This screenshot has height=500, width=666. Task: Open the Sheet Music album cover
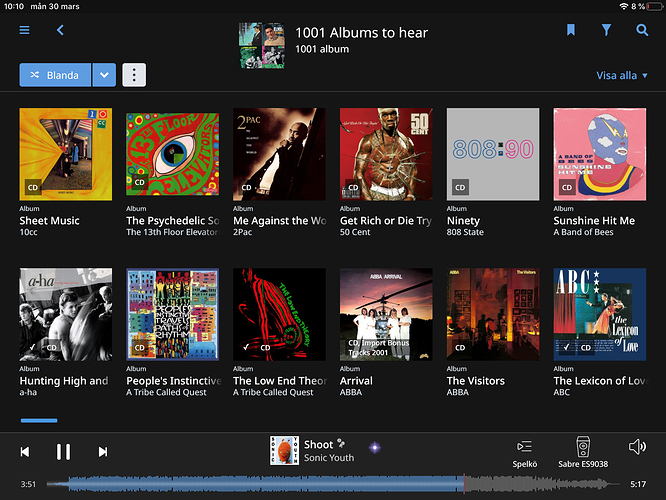pos(66,154)
